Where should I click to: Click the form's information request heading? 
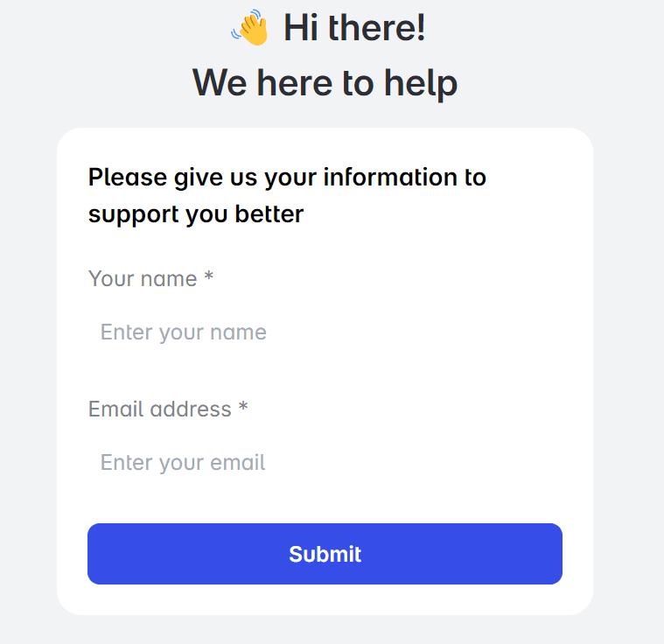point(287,195)
